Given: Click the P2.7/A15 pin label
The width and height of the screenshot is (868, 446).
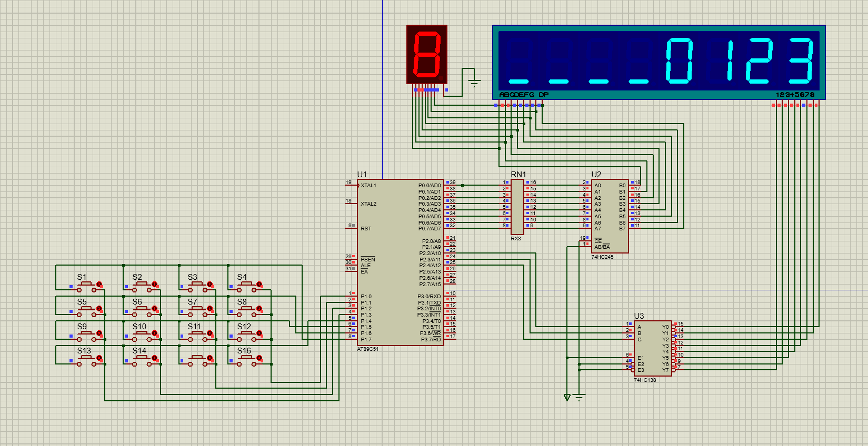Looking at the screenshot, I should [430, 285].
